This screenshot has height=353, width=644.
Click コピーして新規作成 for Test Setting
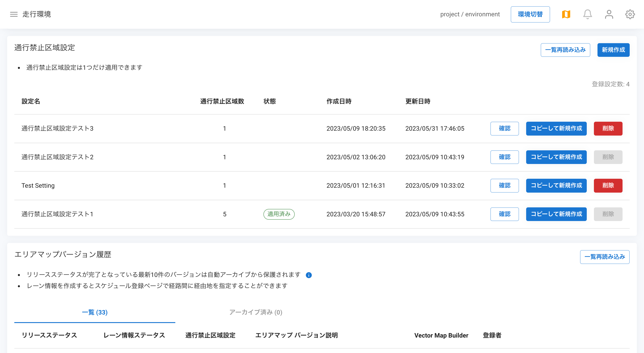click(556, 185)
